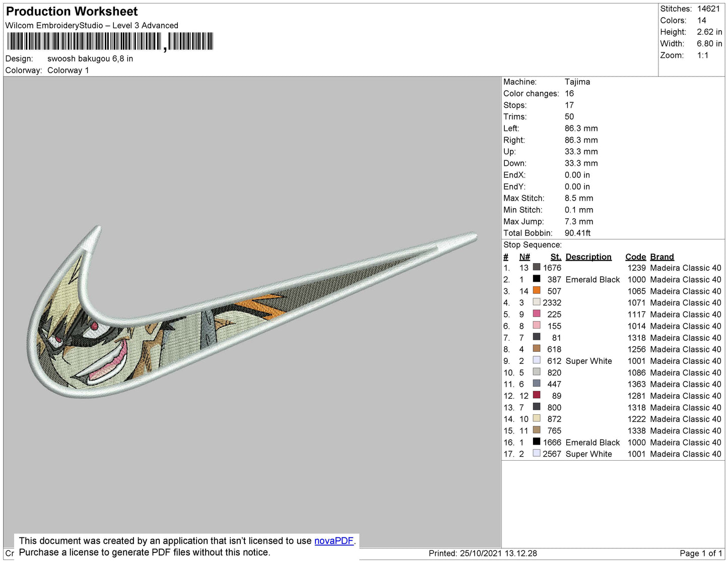
Task: Click the Production Worksheet title
Action: 72,12
